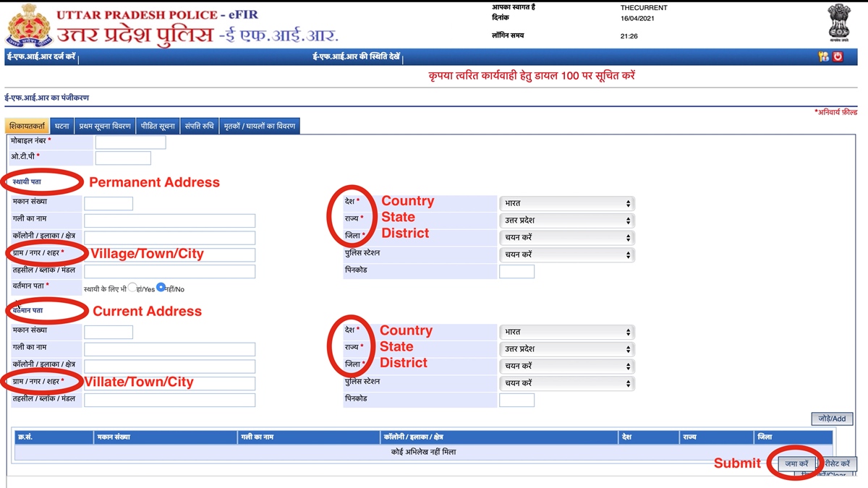
Task: Click the table header कॉलोनी / इलाका / क्षेत्र
Action: 500,437
